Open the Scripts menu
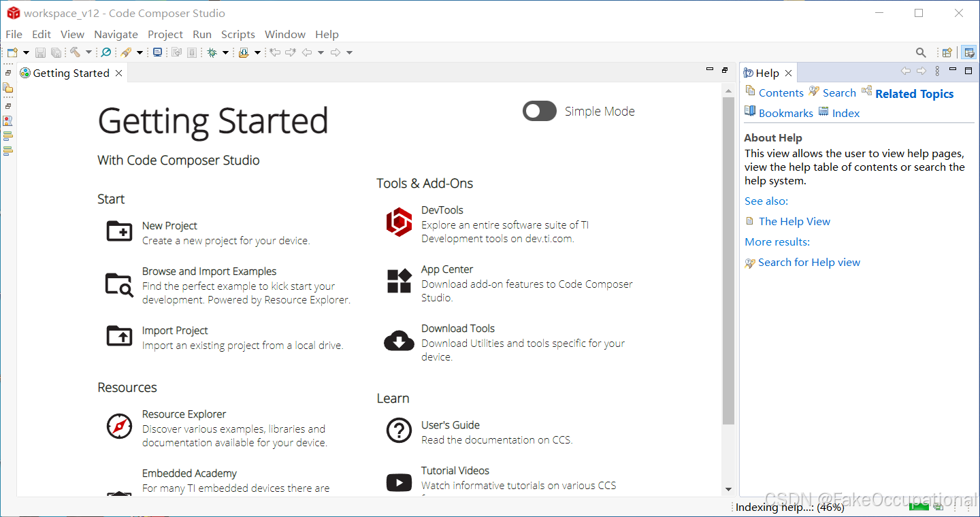980x517 pixels. [x=238, y=34]
